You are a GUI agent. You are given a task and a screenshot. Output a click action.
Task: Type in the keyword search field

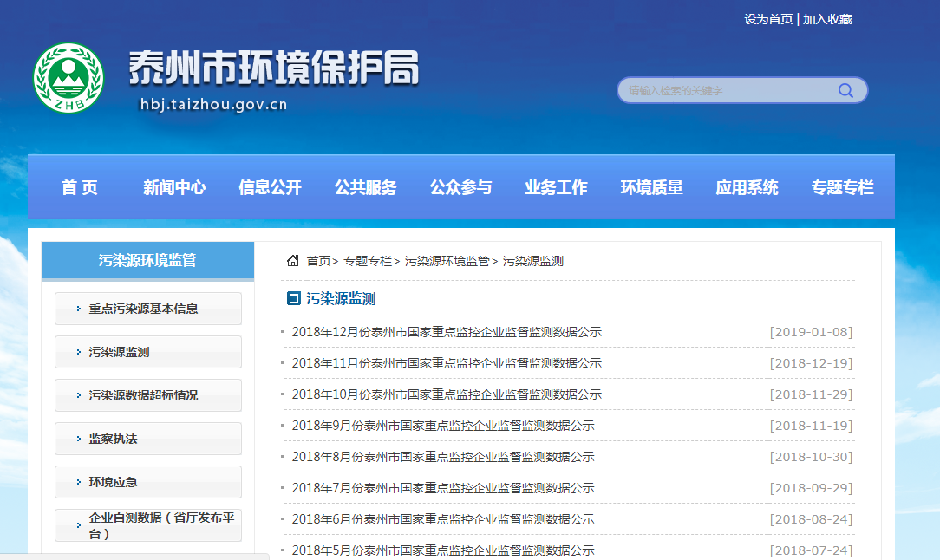(727, 90)
